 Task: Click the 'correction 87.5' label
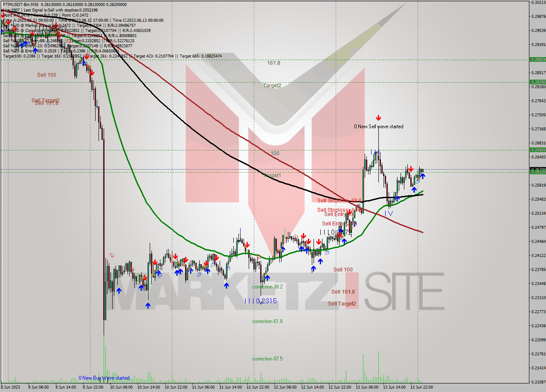[x=267, y=359]
